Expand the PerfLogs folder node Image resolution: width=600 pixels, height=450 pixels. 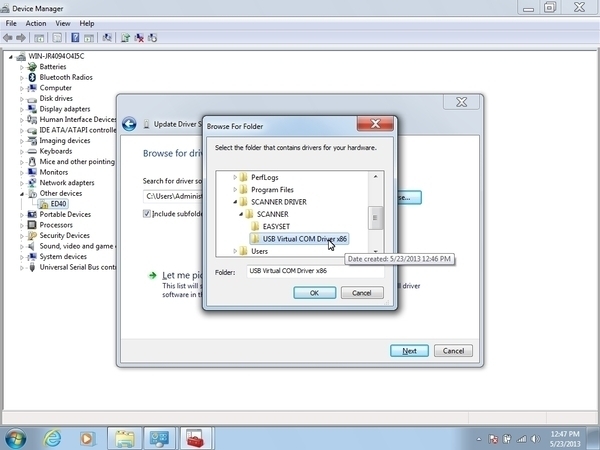tap(235, 177)
